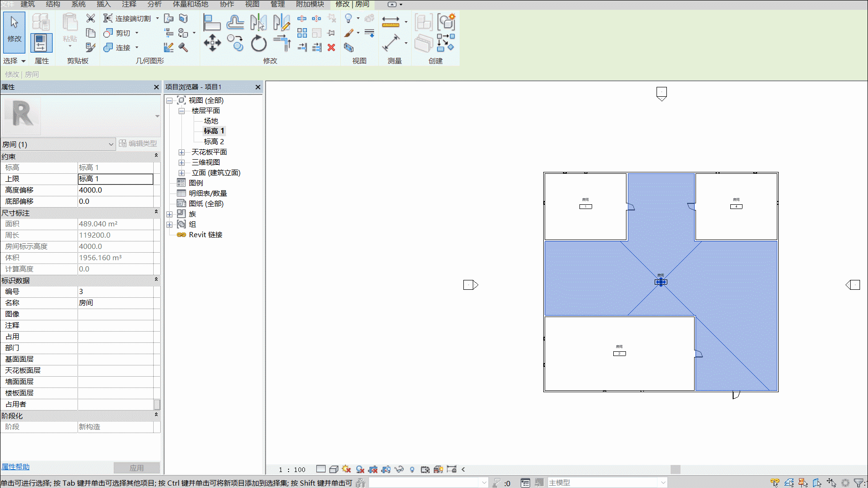Click the Visual Style icon in view bar
The width and height of the screenshot is (868, 488).
[334, 469]
